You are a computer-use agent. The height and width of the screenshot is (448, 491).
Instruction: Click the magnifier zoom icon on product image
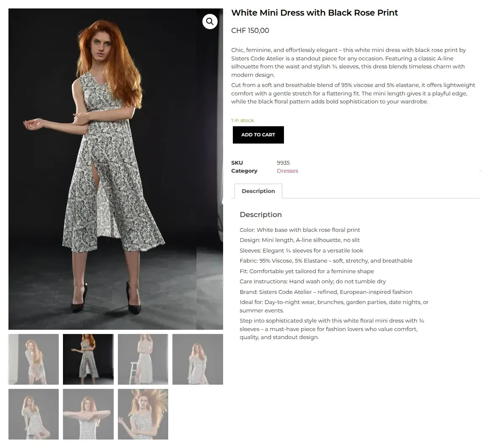[x=210, y=22]
